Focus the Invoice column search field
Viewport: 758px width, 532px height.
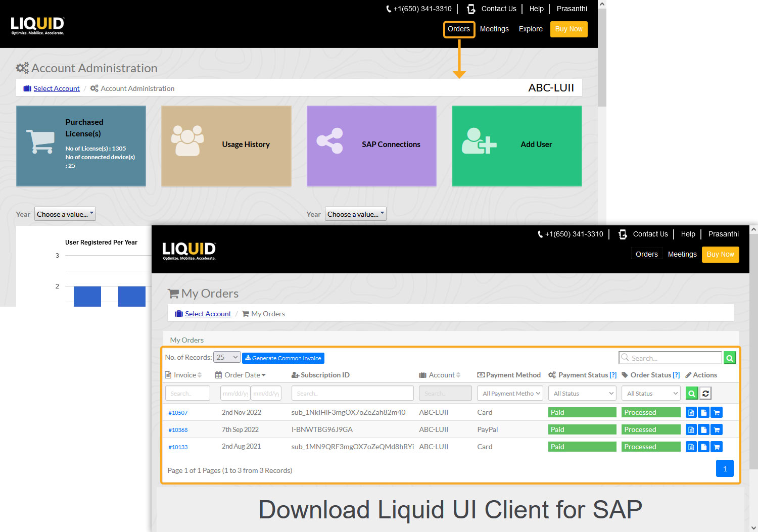tap(187, 393)
